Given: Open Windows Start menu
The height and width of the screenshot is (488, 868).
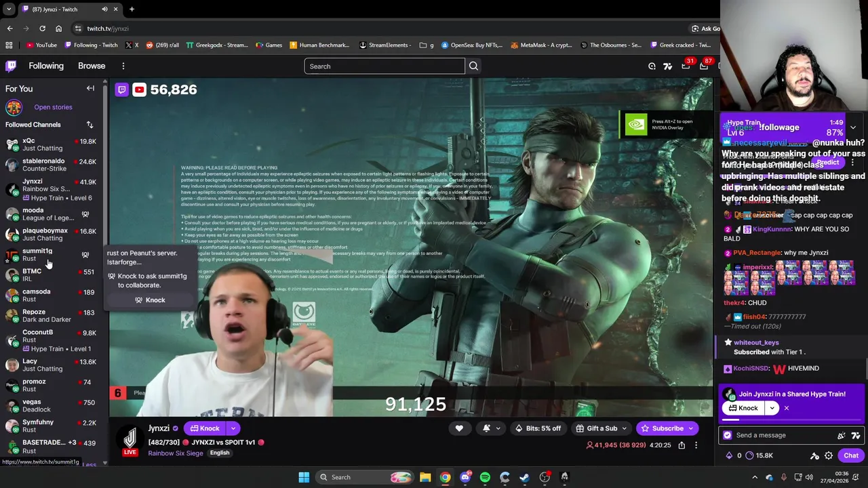Looking at the screenshot, I should 304,477.
